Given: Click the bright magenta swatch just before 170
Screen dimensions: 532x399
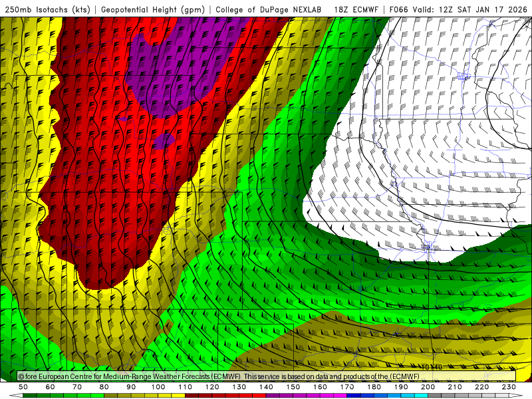Looking at the screenshot, I should 340,396.
